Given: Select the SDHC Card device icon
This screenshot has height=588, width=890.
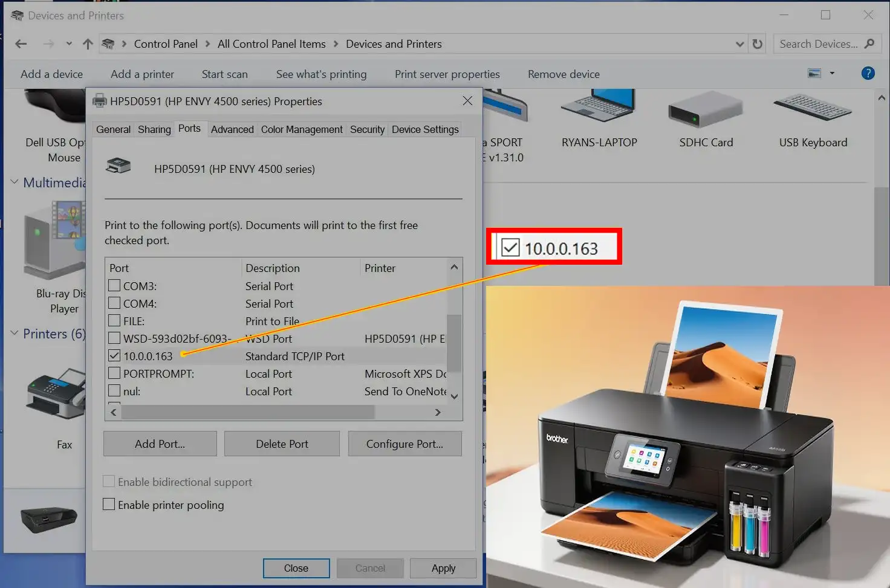Looking at the screenshot, I should tap(706, 109).
